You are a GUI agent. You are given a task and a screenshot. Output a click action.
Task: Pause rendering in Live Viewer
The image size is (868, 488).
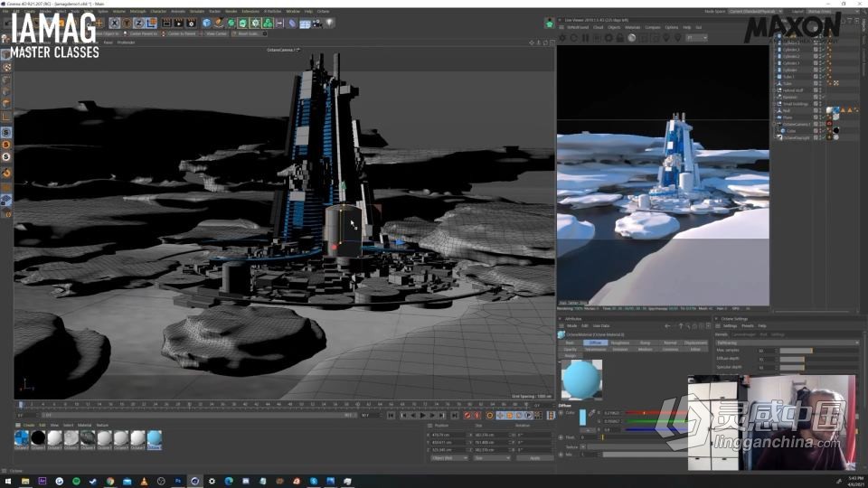click(585, 38)
